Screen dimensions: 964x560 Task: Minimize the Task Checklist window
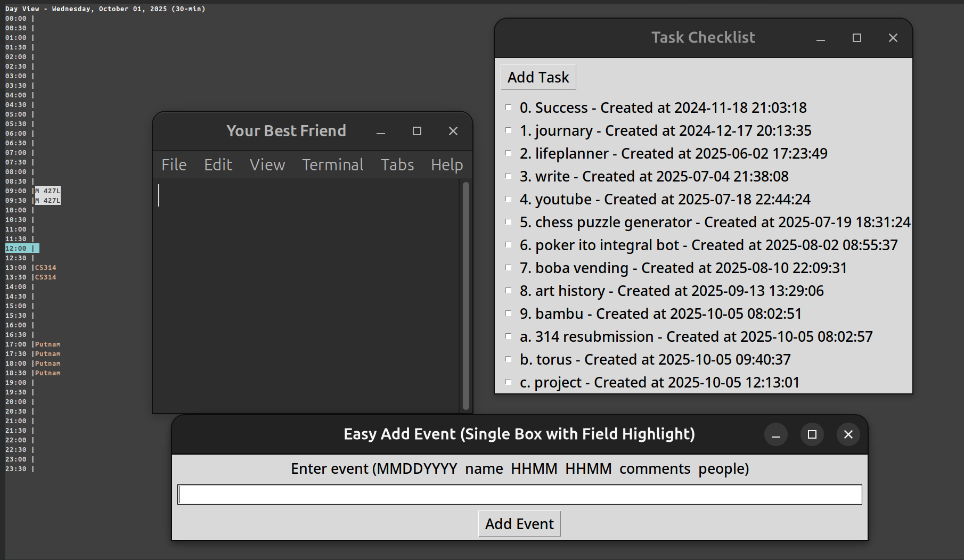pyautogui.click(x=821, y=38)
